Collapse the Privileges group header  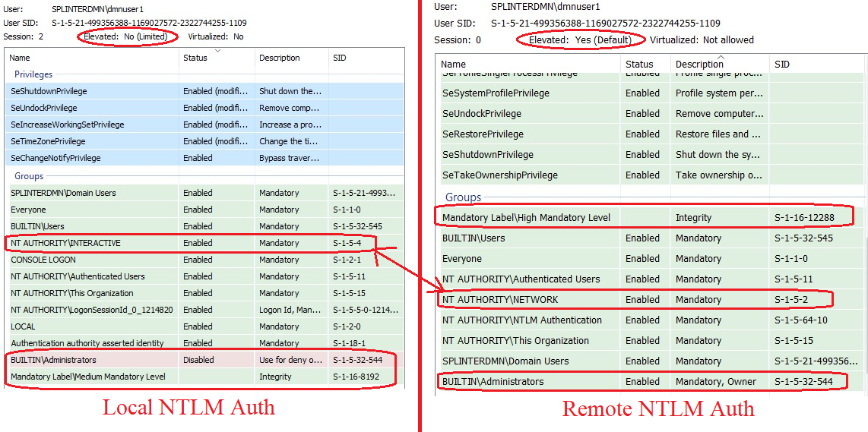coord(33,74)
